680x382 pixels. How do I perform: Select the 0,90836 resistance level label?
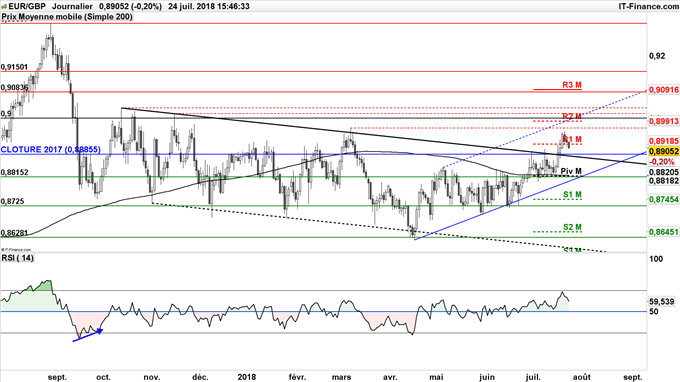point(14,88)
